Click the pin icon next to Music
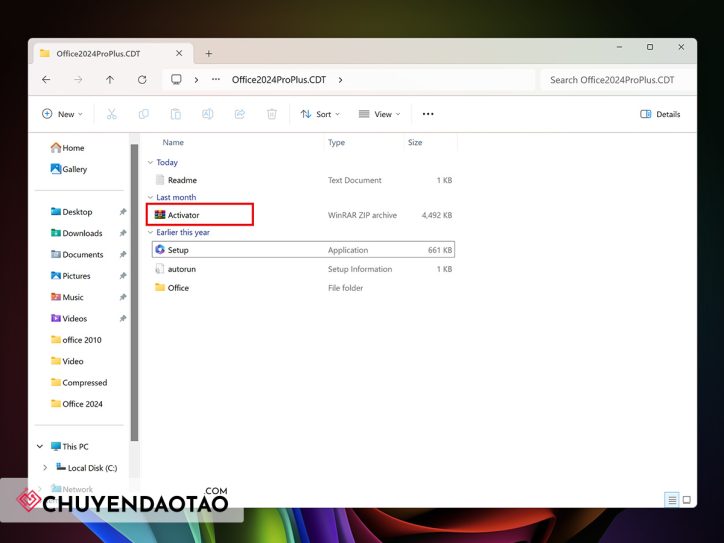 [x=123, y=297]
